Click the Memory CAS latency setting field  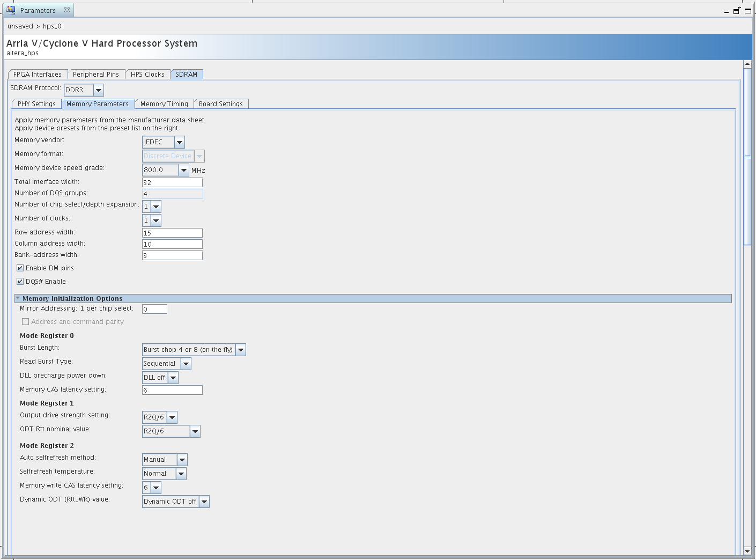coord(172,390)
